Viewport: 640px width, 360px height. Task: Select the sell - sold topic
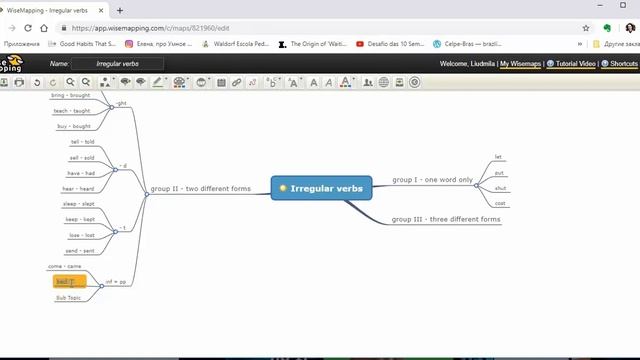[82, 158]
